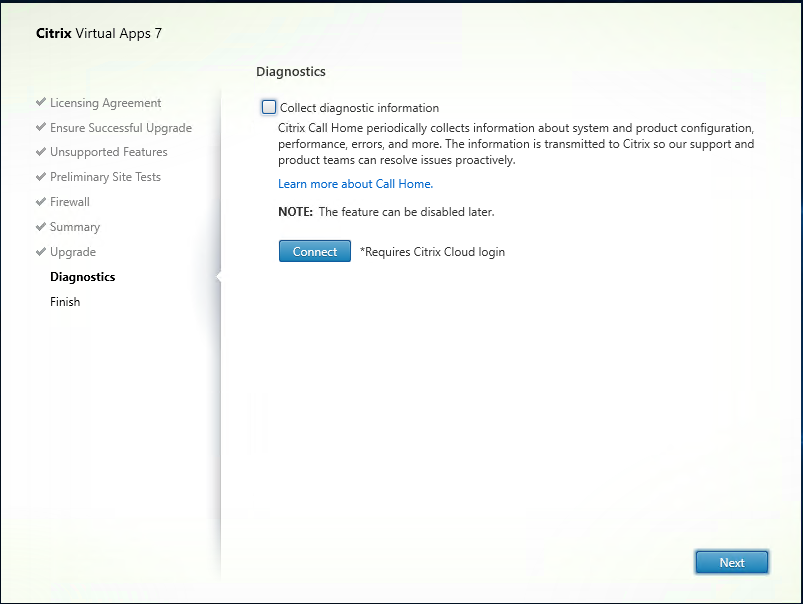Click the checkmark icon beside Summary
The width and height of the screenshot is (803, 604).
tap(41, 226)
